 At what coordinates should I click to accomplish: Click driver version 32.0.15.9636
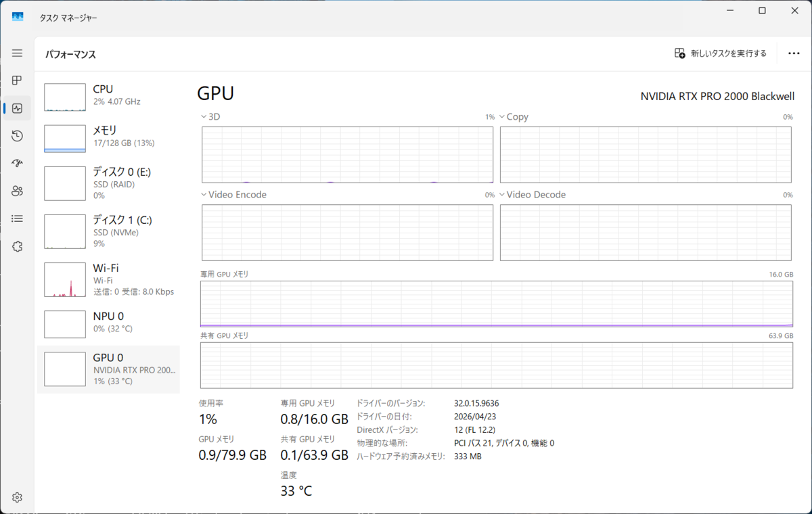point(476,403)
